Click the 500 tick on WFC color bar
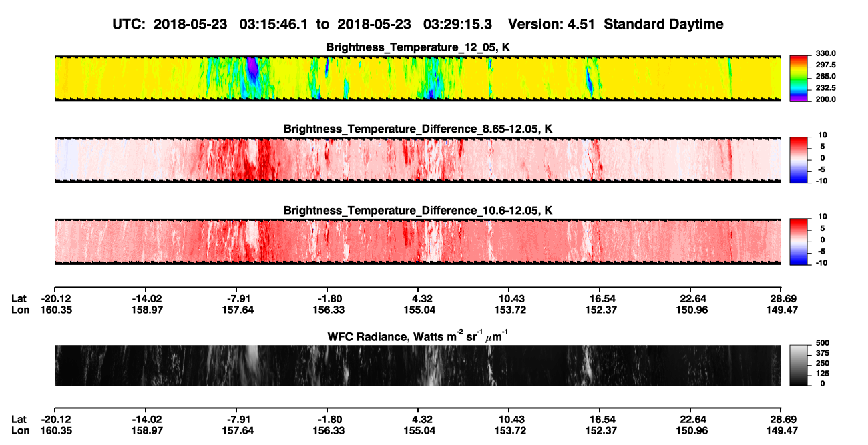The width and height of the screenshot is (868, 445). (x=822, y=342)
